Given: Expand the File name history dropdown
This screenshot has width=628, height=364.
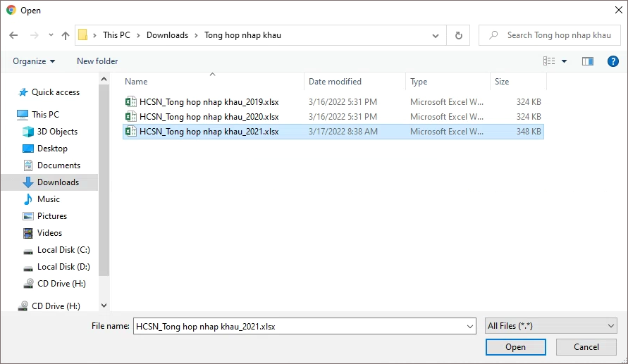Looking at the screenshot, I should coord(470,326).
